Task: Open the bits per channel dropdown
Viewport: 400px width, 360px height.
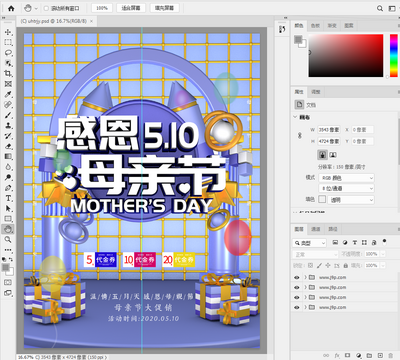Action: 347,188
